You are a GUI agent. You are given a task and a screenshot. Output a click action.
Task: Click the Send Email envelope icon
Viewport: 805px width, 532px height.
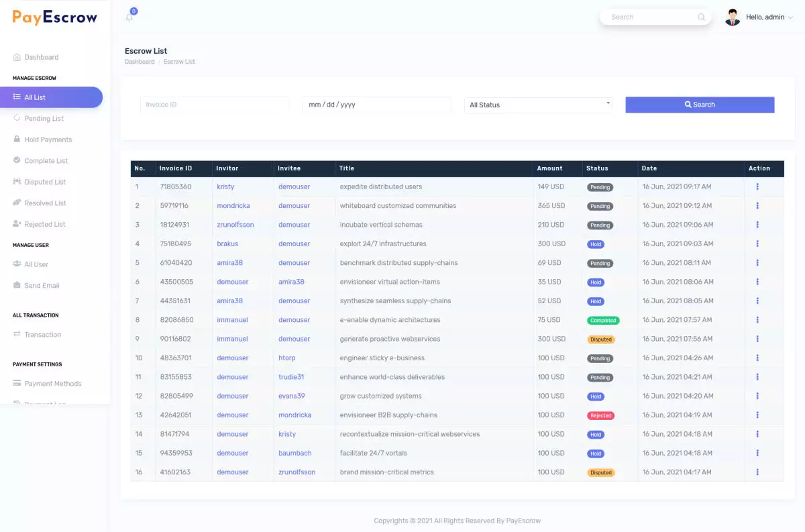click(x=17, y=285)
